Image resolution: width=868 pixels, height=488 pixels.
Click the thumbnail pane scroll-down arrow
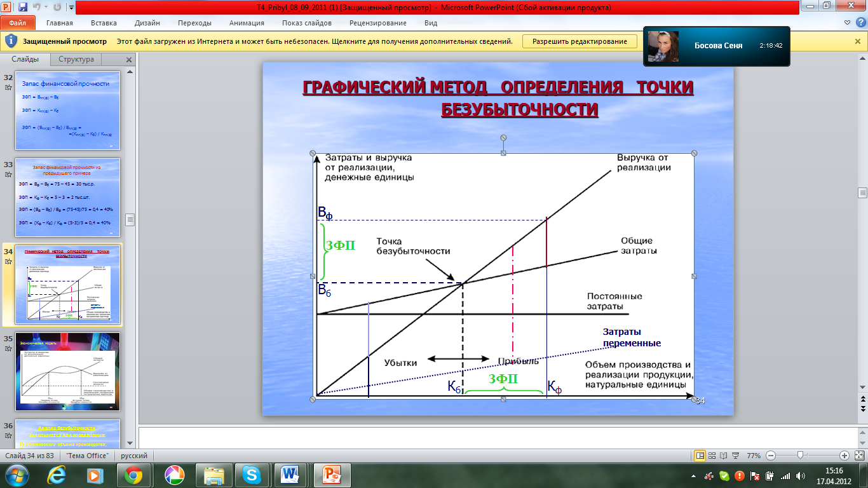click(x=130, y=443)
